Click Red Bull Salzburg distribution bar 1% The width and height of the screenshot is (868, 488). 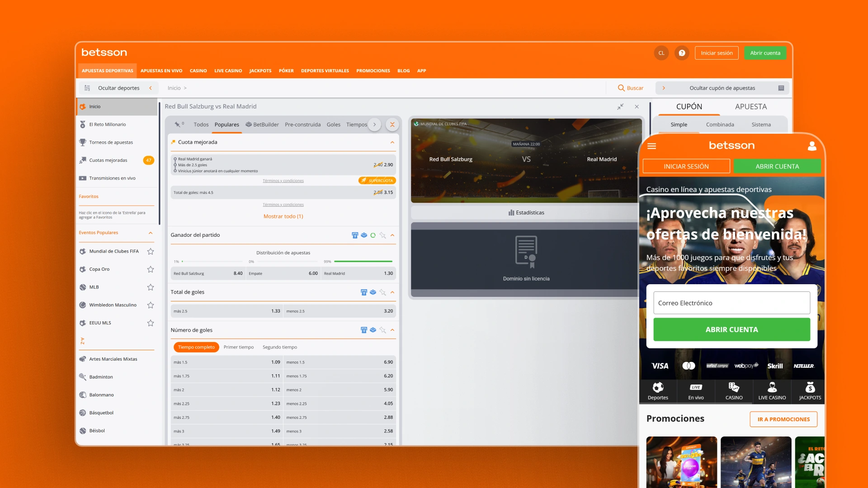pyautogui.click(x=212, y=262)
